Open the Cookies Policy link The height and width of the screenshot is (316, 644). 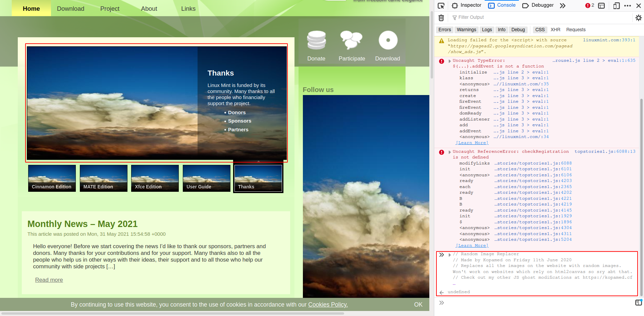(328, 305)
